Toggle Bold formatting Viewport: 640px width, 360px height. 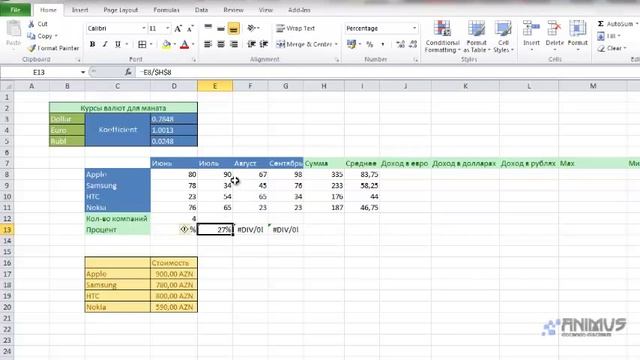[93, 44]
